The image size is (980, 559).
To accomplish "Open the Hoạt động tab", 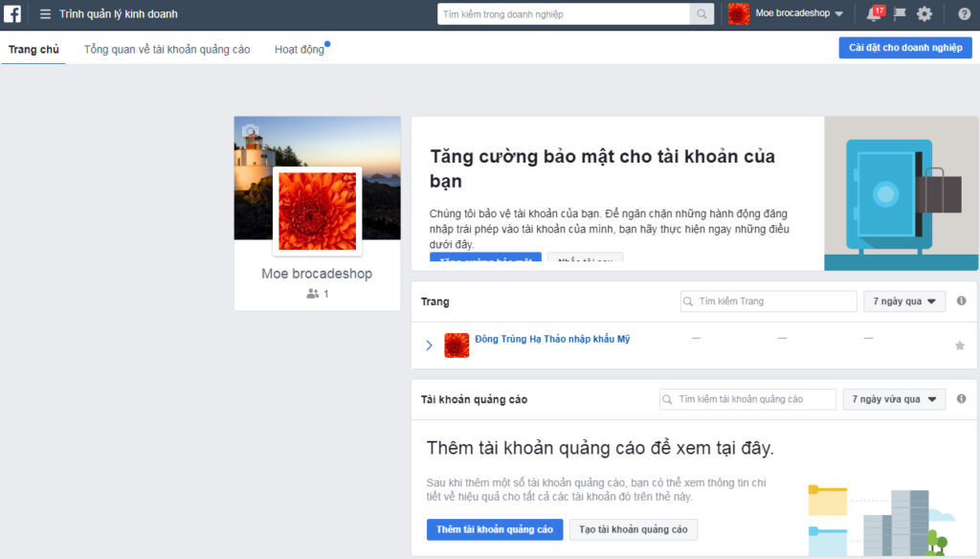I will coord(300,49).
